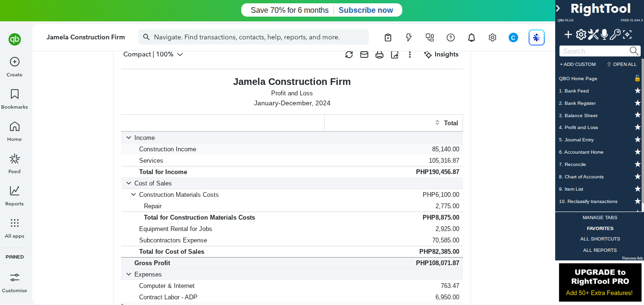Export the report
Screen dimensions: 644x305
pos(395,55)
